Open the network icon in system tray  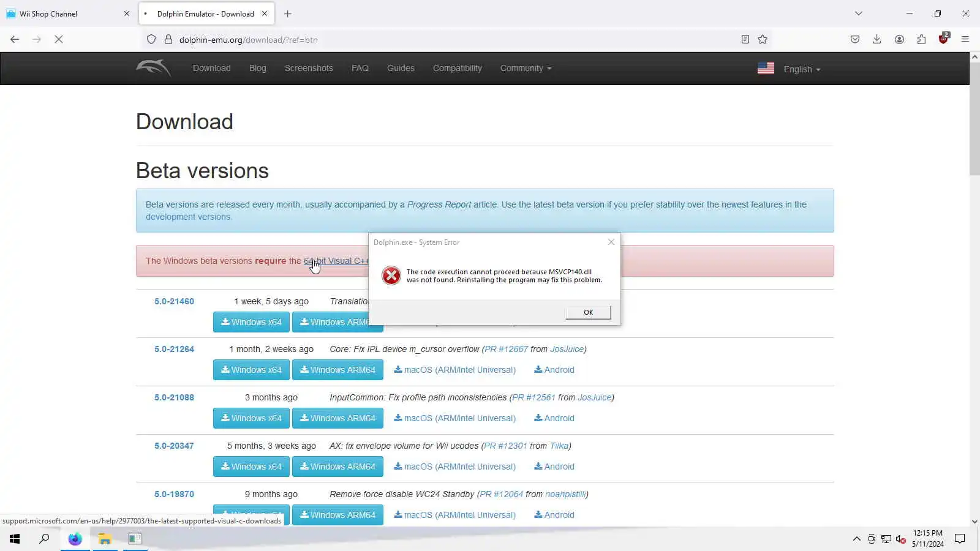(886, 539)
